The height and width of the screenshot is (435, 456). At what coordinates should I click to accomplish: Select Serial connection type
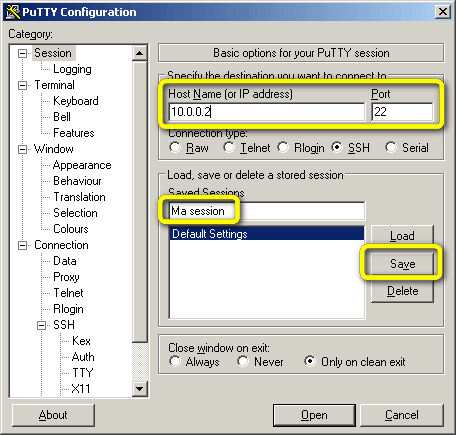coord(391,147)
